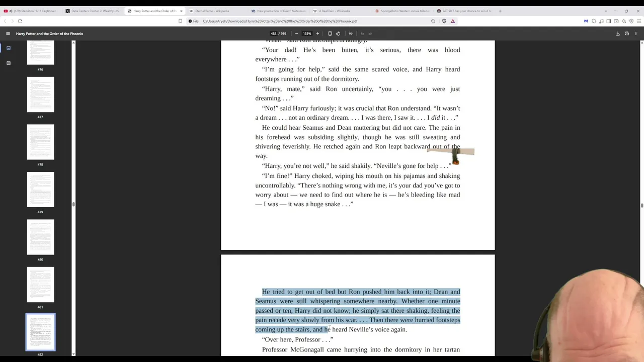The height and width of the screenshot is (362, 644).
Task: Open the search tabs dropdown arrow
Action: (606, 11)
